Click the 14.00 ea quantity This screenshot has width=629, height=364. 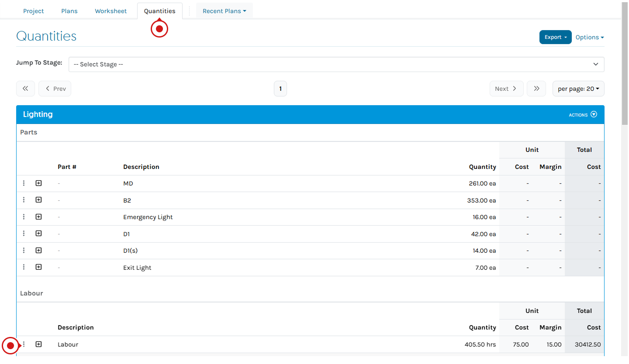tap(484, 251)
